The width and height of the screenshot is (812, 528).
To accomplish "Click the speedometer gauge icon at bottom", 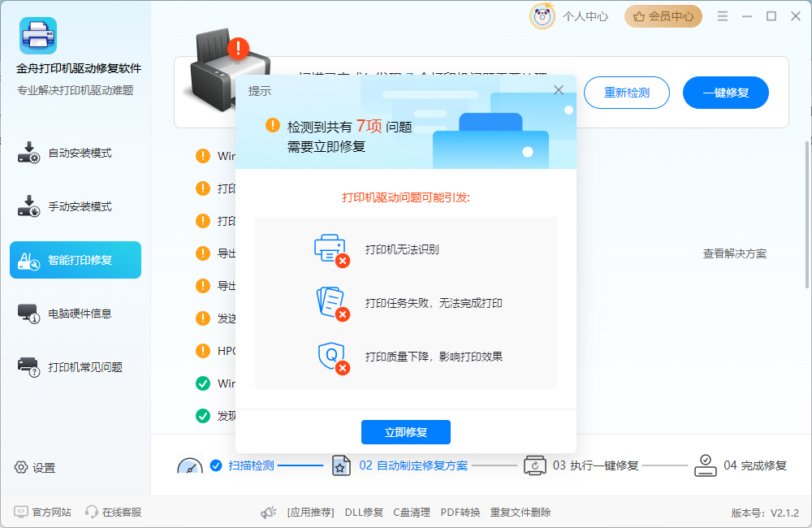I will click(x=189, y=465).
